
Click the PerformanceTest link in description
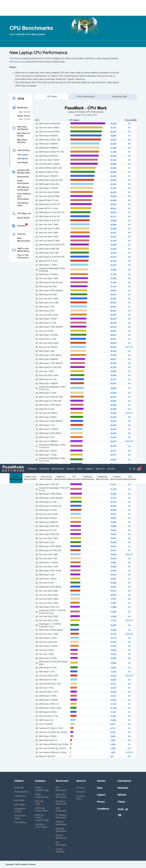pyautogui.click(x=19, y=62)
